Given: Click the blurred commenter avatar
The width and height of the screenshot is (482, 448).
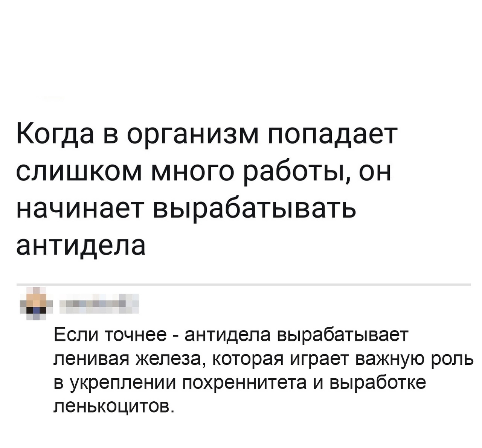Looking at the screenshot, I should tap(37, 304).
